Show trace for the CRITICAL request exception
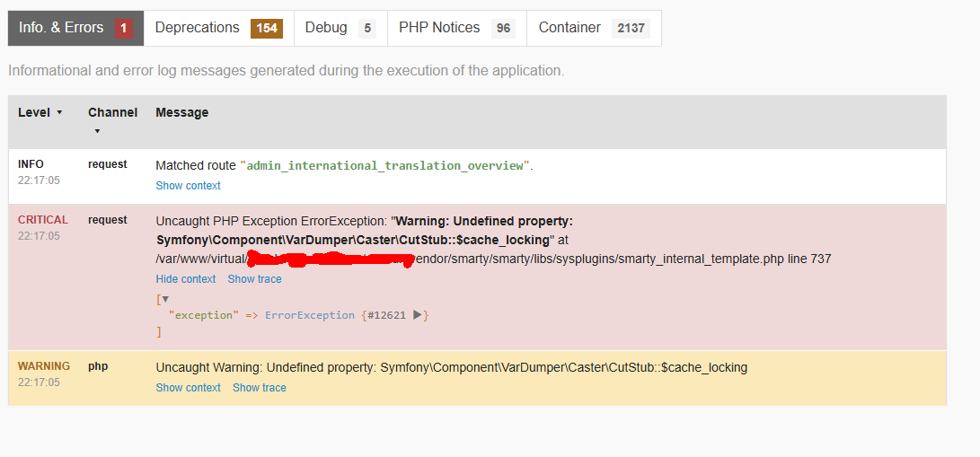The width and height of the screenshot is (980, 457). (x=254, y=279)
